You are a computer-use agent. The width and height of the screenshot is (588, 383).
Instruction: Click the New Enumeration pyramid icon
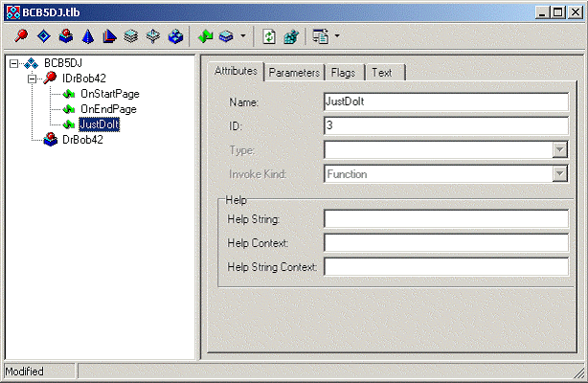[87, 36]
